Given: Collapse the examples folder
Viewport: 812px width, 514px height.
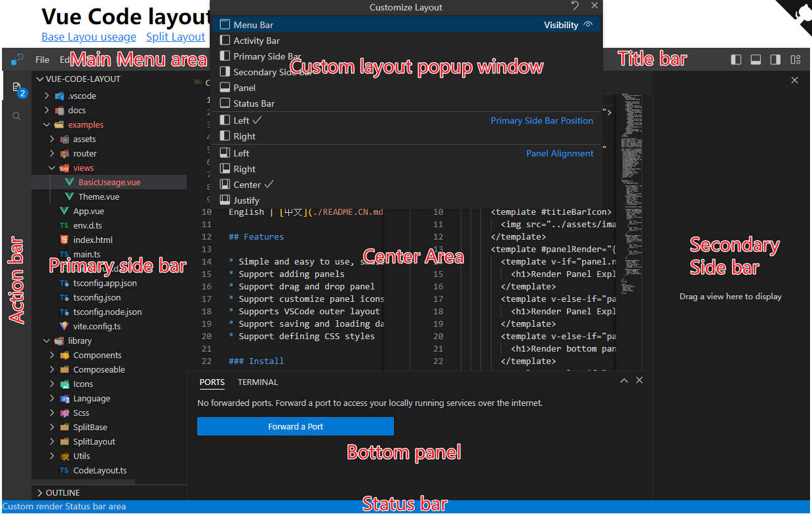Looking at the screenshot, I should (109, 124).
